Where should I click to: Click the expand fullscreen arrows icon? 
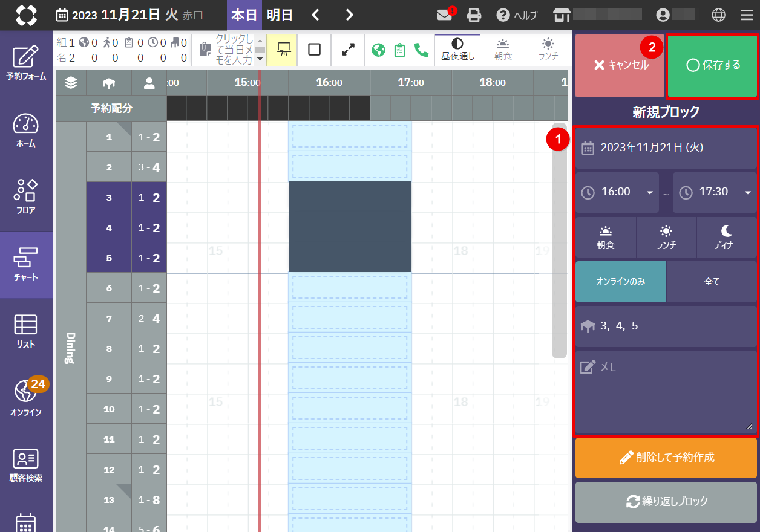click(348, 50)
